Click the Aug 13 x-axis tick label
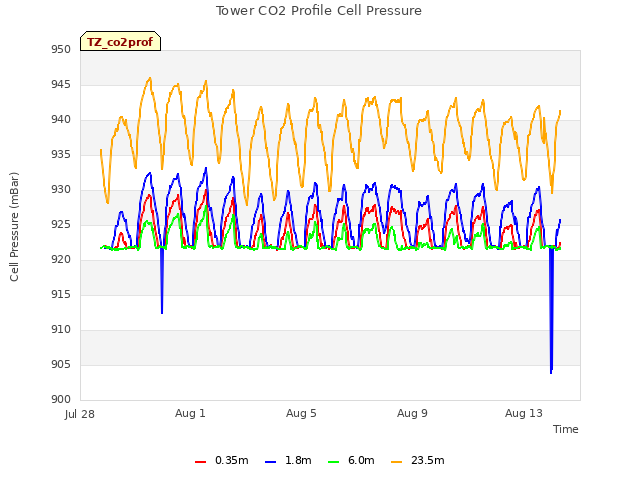The image size is (640, 480). tap(524, 413)
